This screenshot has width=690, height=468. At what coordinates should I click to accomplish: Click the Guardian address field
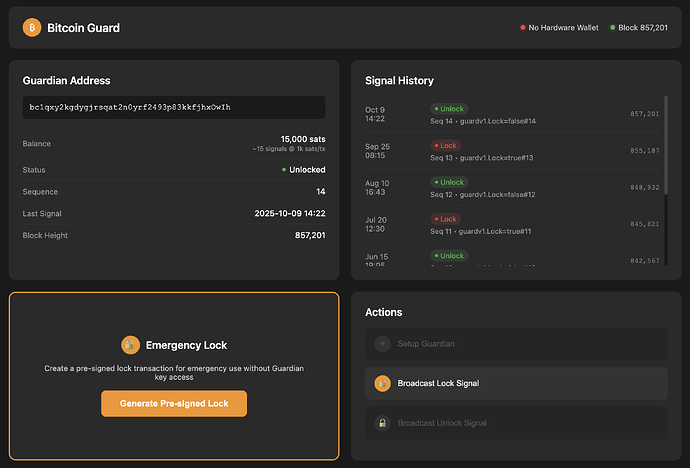[x=174, y=107]
